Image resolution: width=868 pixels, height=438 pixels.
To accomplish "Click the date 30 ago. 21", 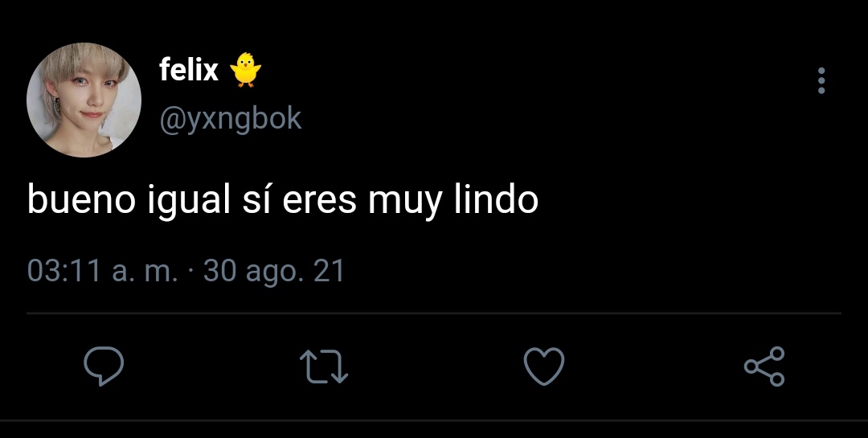I will [x=274, y=272].
